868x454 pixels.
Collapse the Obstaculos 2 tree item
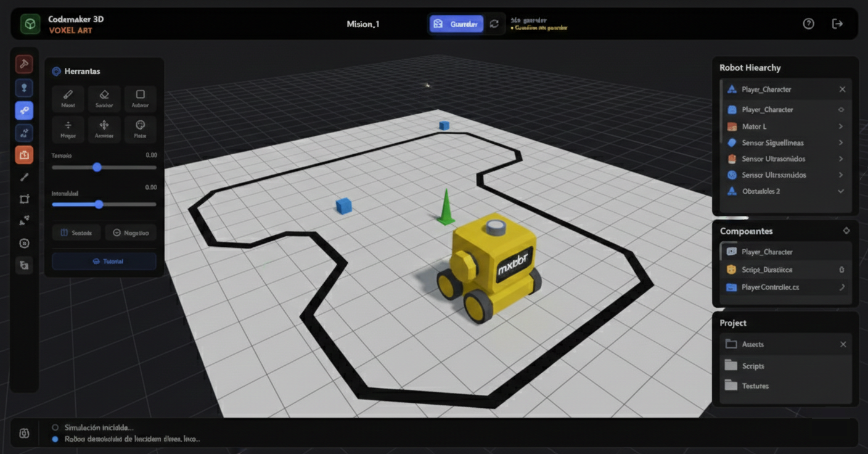tap(841, 191)
